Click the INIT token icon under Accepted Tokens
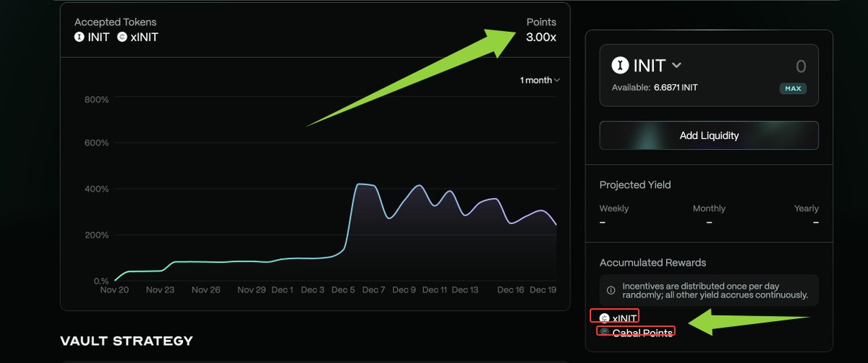 [80, 37]
